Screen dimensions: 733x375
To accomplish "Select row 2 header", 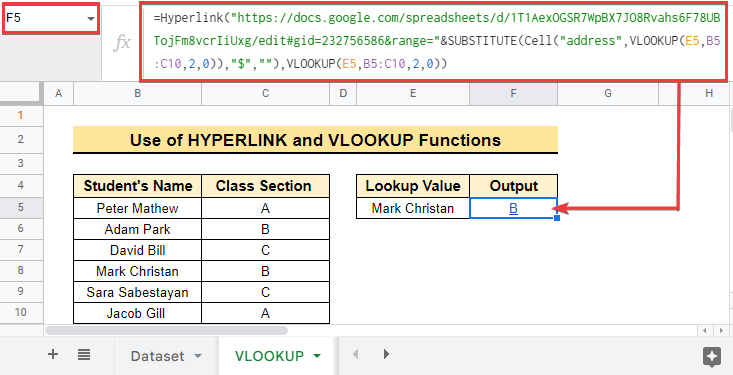I will pyautogui.click(x=22, y=139).
